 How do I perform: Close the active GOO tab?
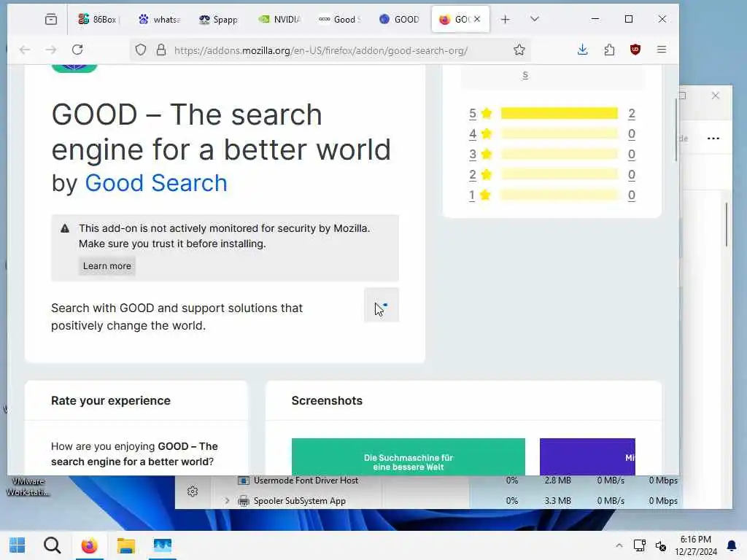tap(477, 19)
